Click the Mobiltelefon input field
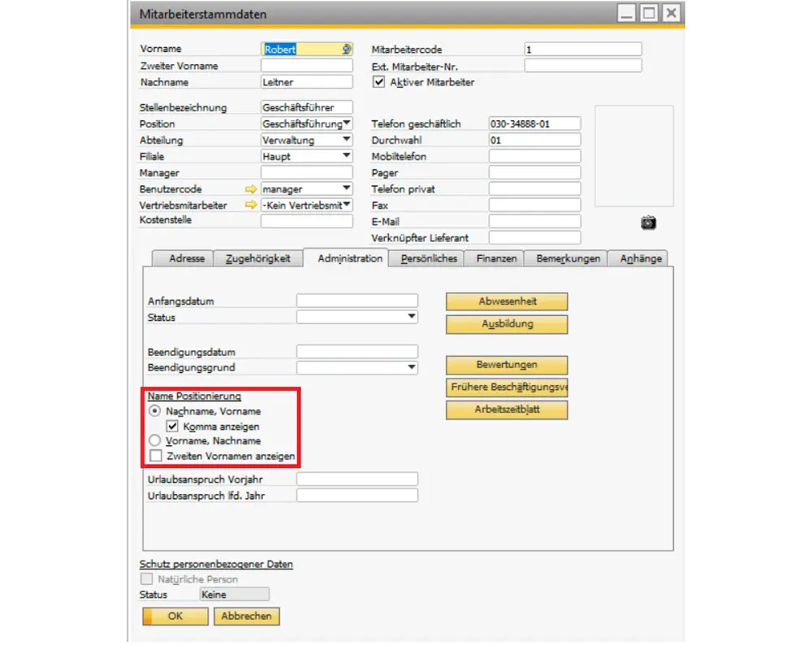The image size is (812, 645). click(x=535, y=156)
